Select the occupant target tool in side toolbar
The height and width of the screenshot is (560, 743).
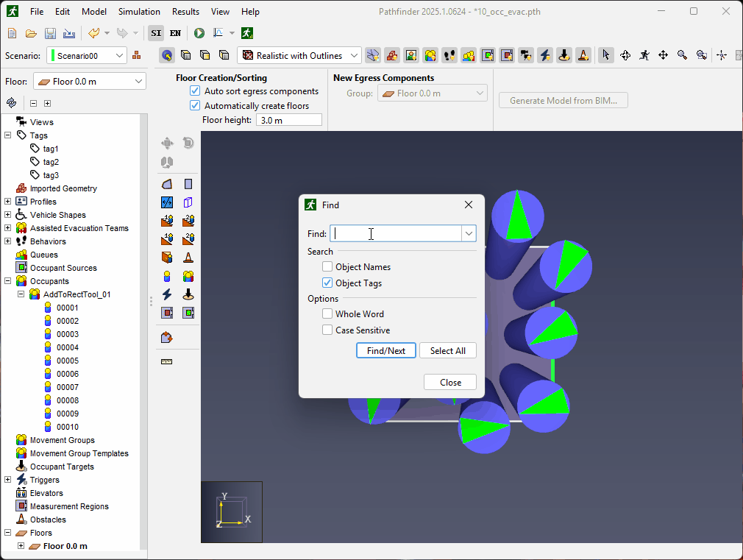click(x=188, y=294)
